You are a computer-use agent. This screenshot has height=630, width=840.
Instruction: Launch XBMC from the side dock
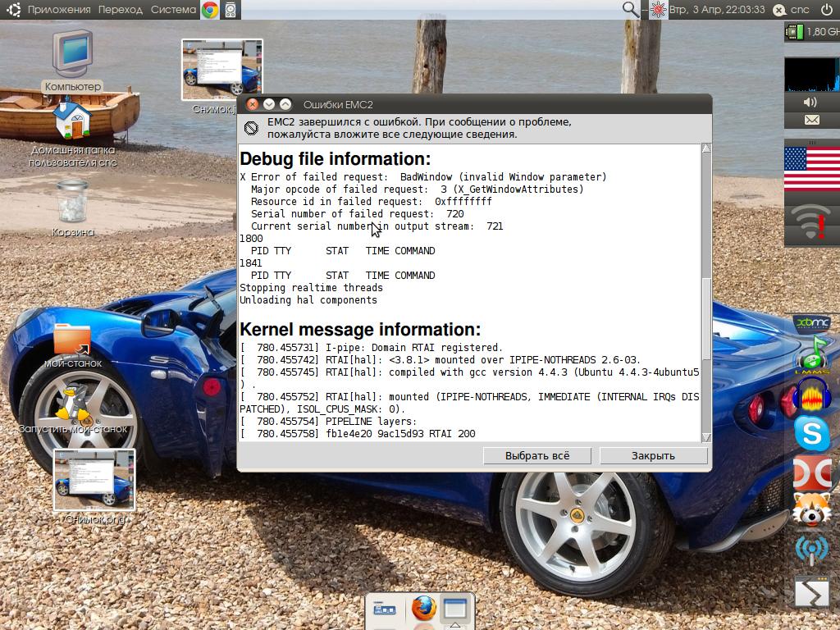coord(812,323)
